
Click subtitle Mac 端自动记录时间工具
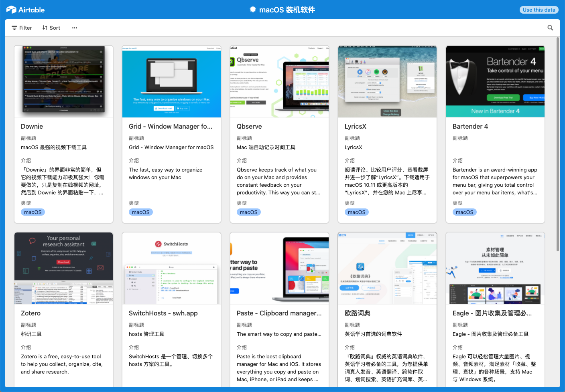point(266,147)
